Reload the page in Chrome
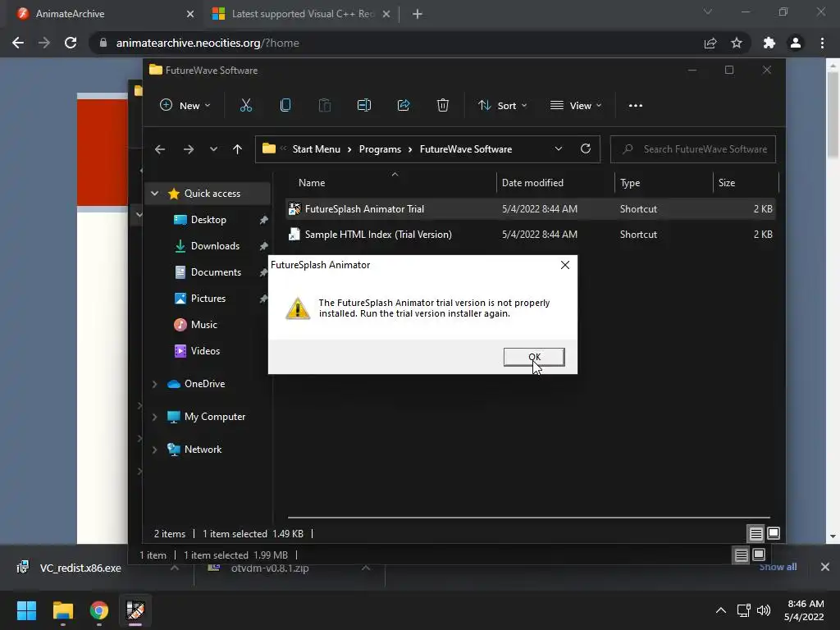 pyautogui.click(x=71, y=43)
